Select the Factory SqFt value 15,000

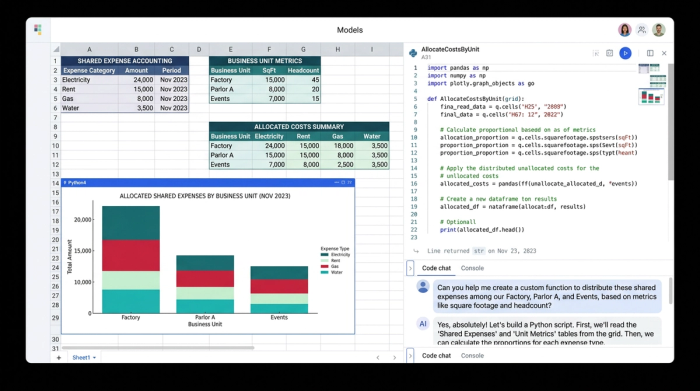pyautogui.click(x=269, y=80)
